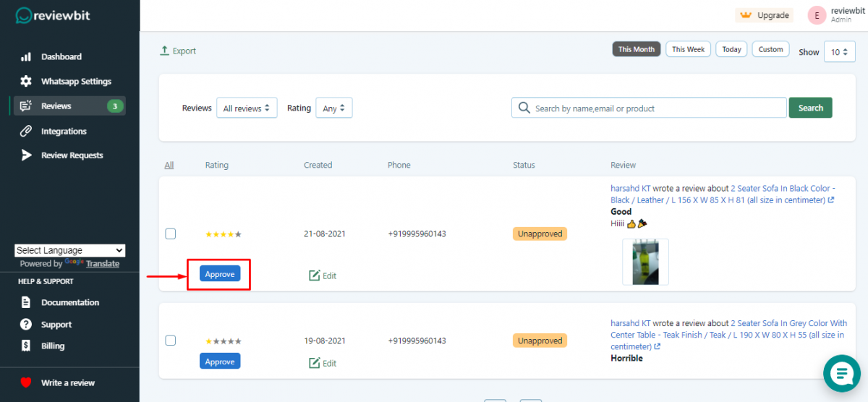Click the Status column header
868x402 pixels.
point(524,165)
